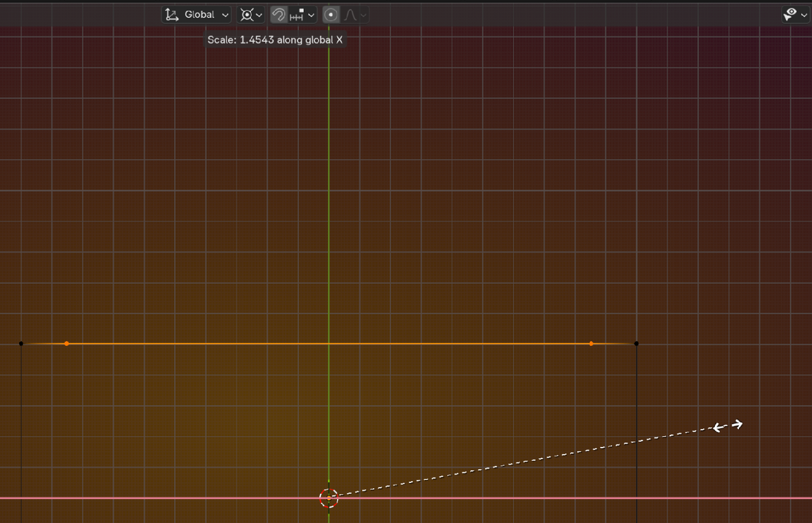Click the proportional editing circle icon
Screen dimensions: 812x523
331,15
